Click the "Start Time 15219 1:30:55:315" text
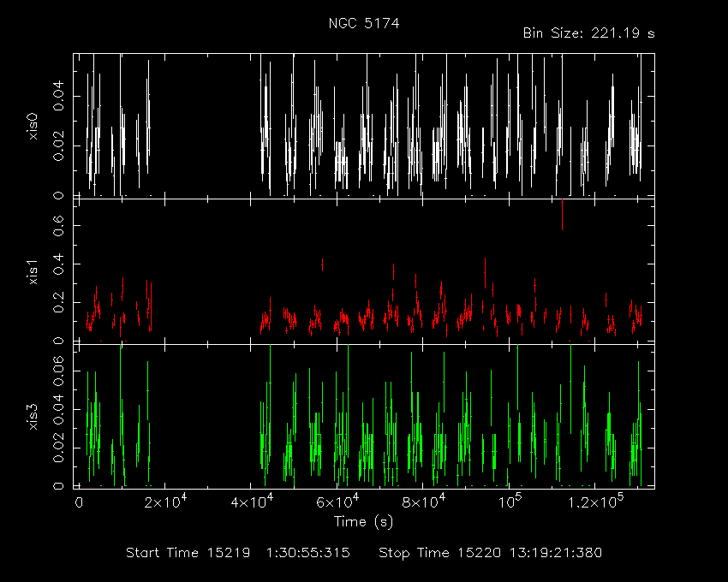 (x=238, y=553)
